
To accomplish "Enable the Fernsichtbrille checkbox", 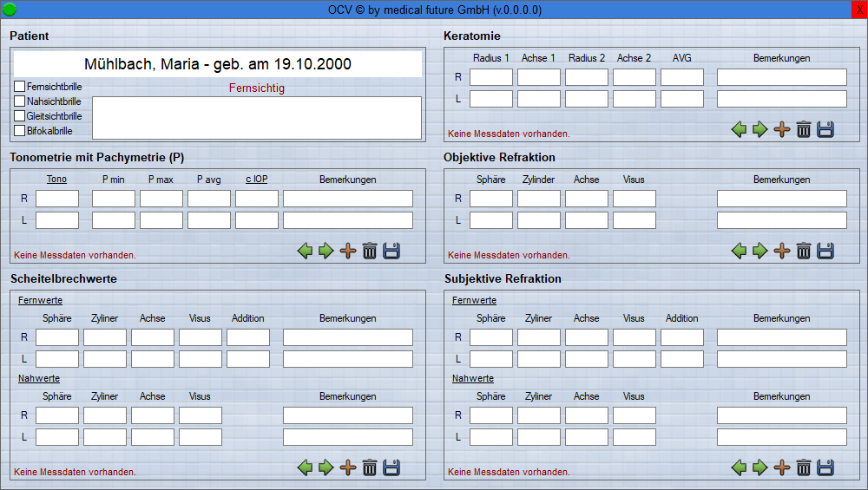I will 20,87.
